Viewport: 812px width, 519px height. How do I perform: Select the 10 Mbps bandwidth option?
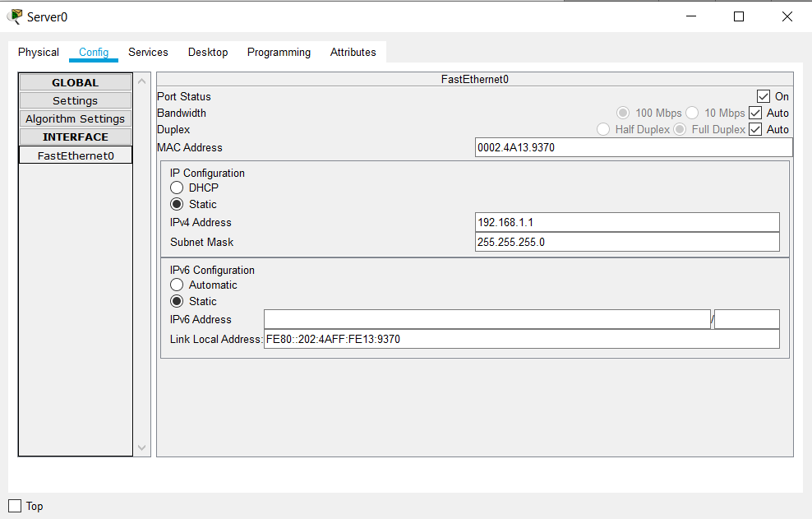692,113
